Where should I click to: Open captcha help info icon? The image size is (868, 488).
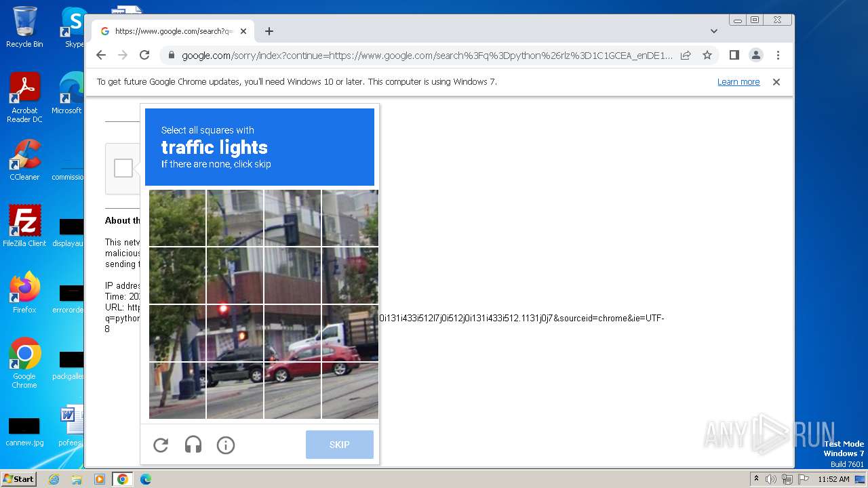pos(226,445)
